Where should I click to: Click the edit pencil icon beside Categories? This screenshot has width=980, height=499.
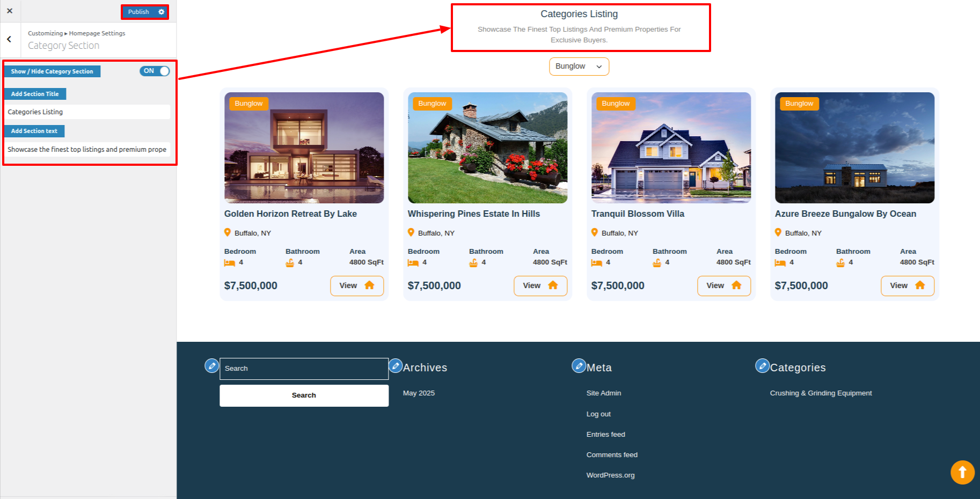coord(762,366)
